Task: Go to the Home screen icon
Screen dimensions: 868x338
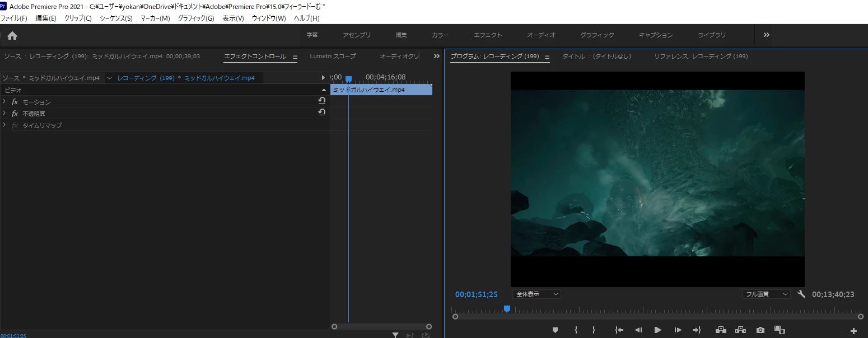Action: point(12,35)
